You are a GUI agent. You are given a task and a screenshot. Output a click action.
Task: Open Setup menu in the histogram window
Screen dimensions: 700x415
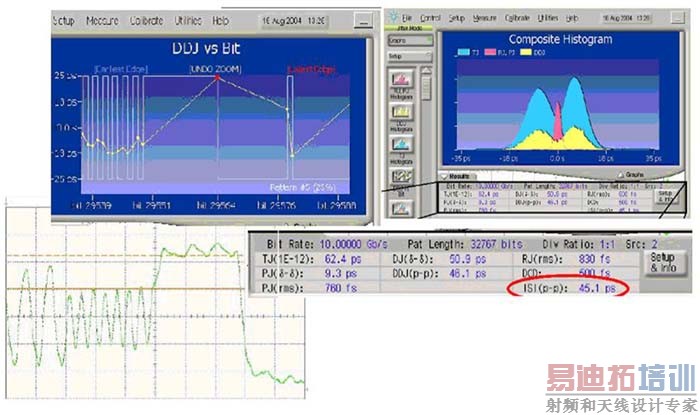(457, 18)
